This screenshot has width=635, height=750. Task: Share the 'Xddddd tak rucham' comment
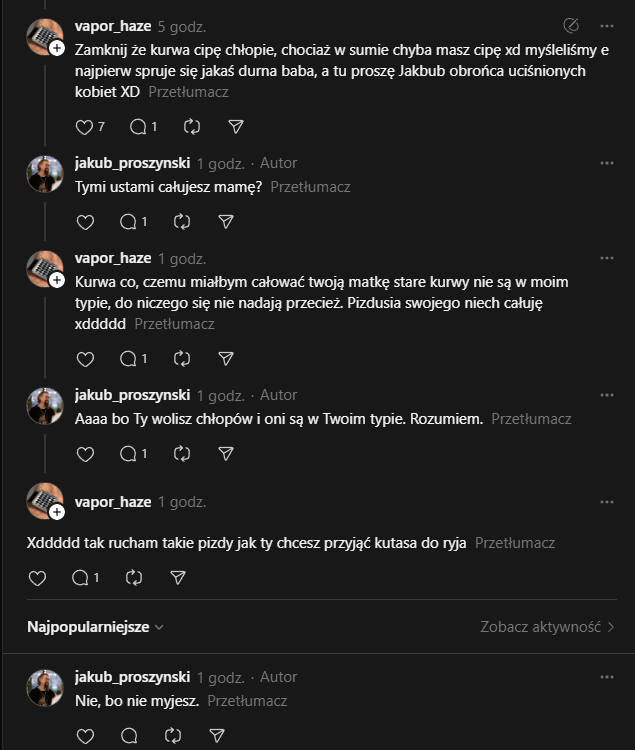point(178,578)
